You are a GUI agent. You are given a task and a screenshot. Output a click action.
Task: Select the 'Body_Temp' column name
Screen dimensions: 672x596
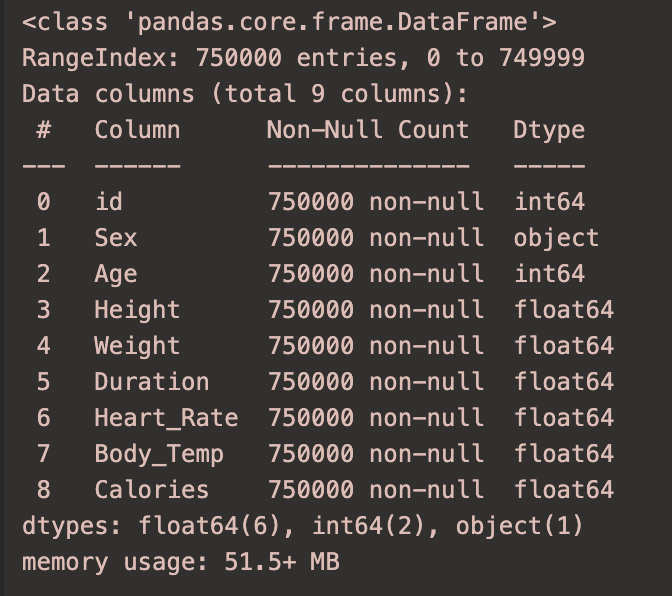point(159,454)
